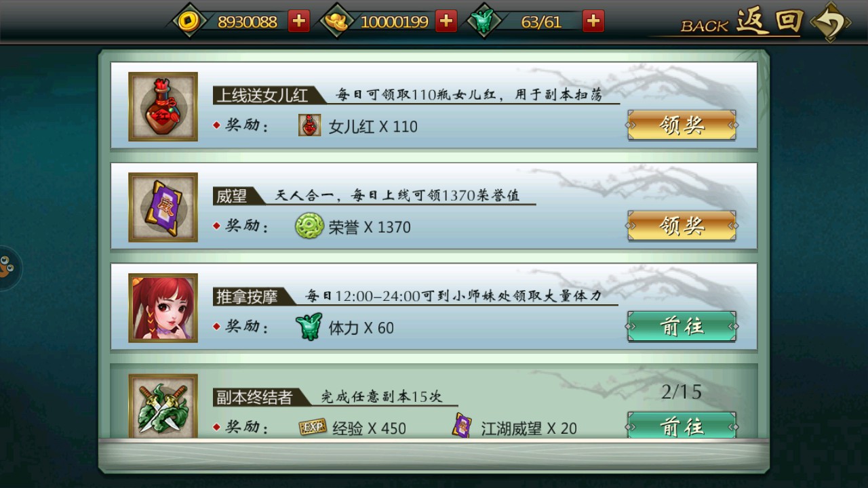Tap the green 荣誉 jade reward icon
The width and height of the screenshot is (868, 488).
tap(309, 226)
